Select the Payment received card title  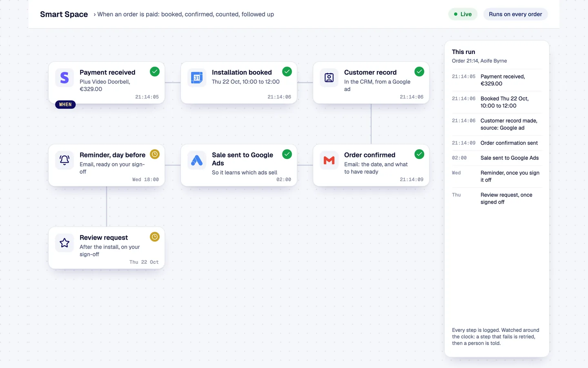point(107,72)
